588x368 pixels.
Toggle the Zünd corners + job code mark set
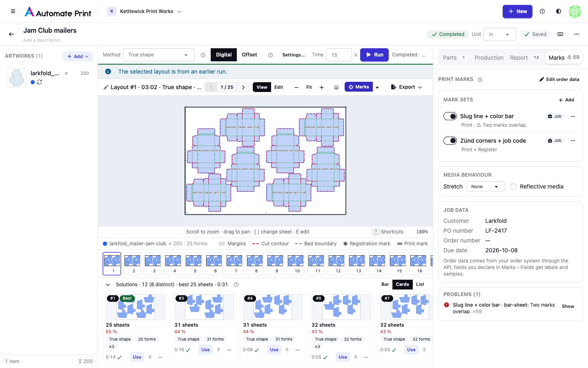point(450,141)
